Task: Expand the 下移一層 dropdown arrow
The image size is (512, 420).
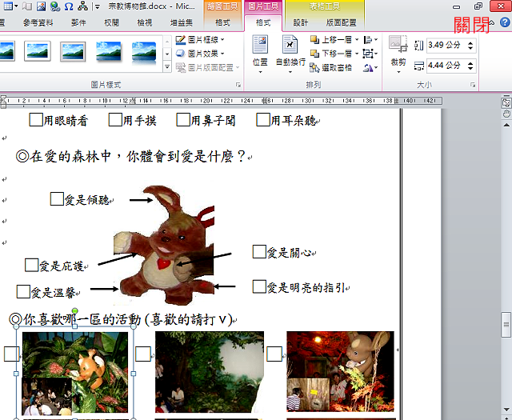Action: click(357, 54)
